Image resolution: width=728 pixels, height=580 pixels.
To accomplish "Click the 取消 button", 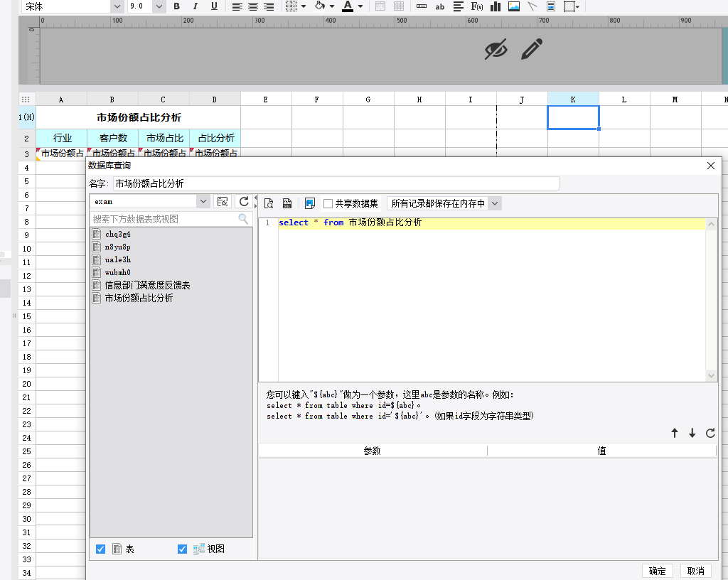I will [696, 571].
